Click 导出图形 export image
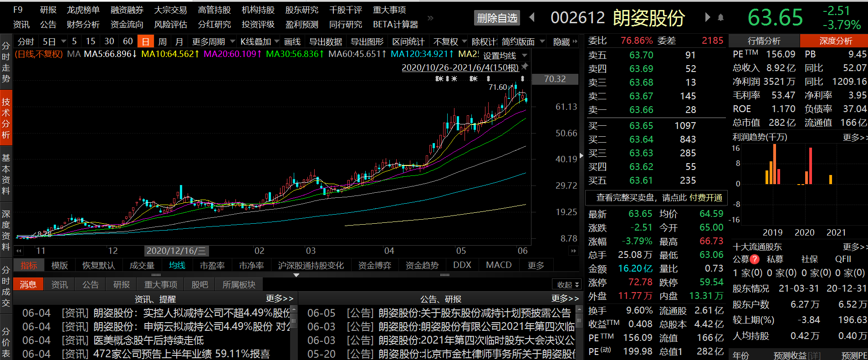The height and width of the screenshot is (360, 868). pyautogui.click(x=367, y=42)
